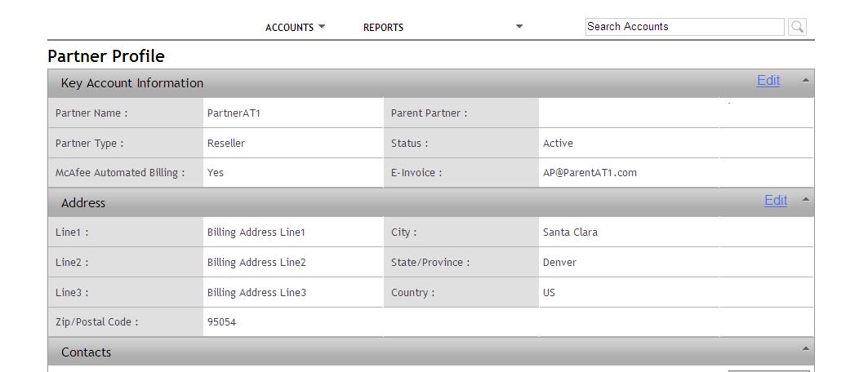The width and height of the screenshot is (868, 372).
Task: Focus the Search Accounts field
Action: click(x=685, y=27)
